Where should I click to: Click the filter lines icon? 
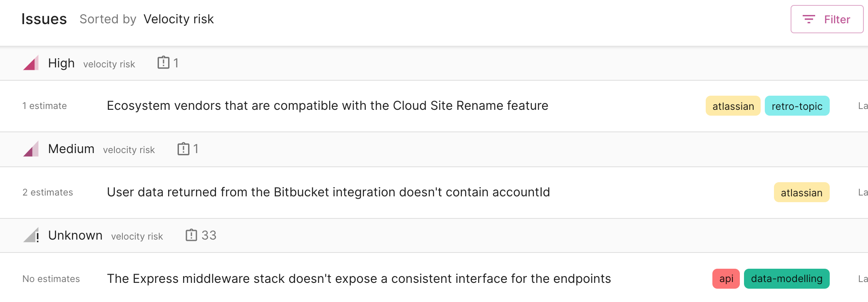click(x=808, y=19)
